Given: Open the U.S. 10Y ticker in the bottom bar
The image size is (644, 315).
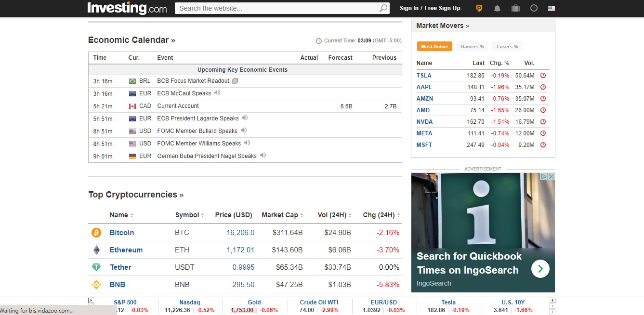Looking at the screenshot, I should pos(513,302).
